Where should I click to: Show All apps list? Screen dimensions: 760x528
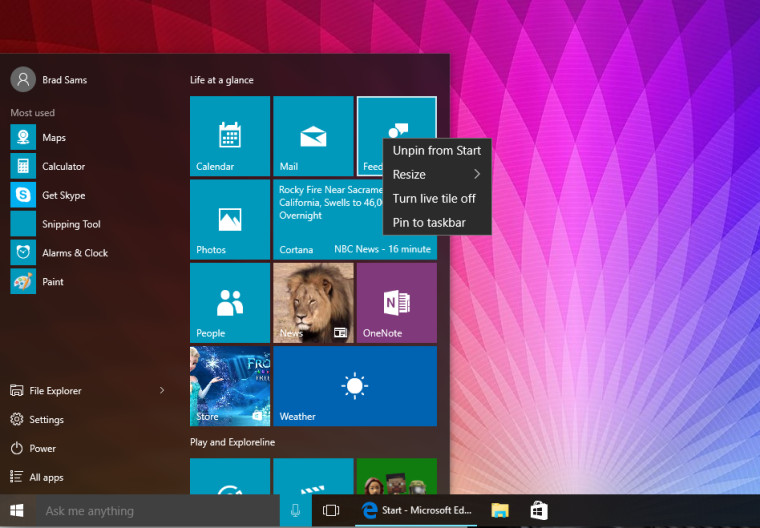[x=37, y=477]
